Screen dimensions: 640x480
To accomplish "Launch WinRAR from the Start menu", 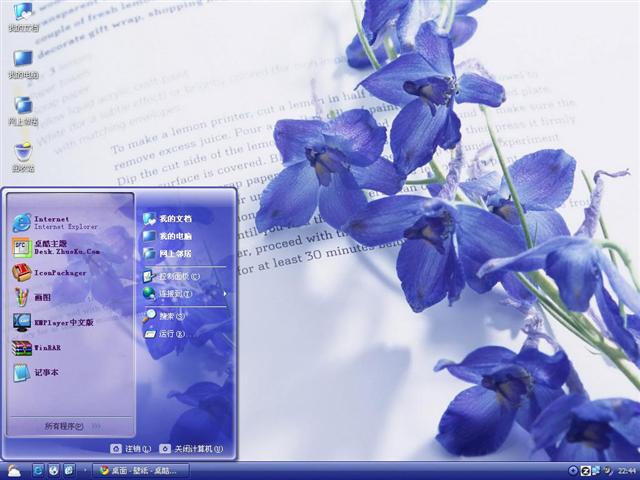I will (37, 348).
